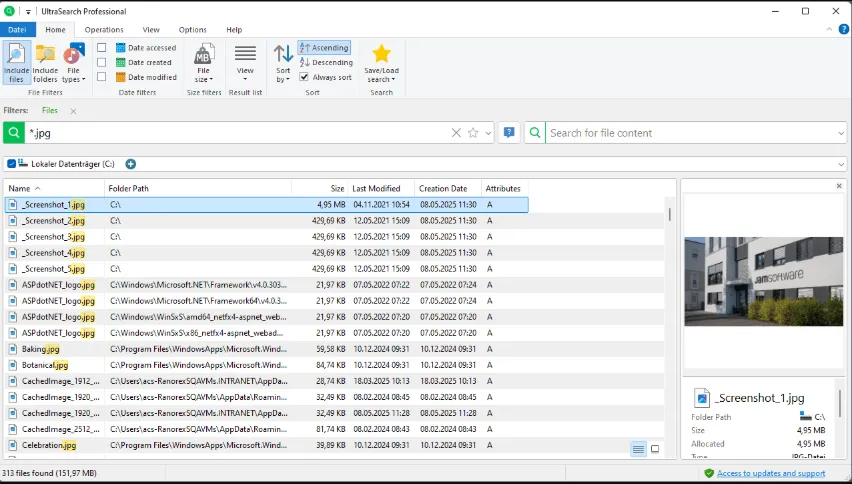Toggle the Include files filter icon

click(16, 62)
